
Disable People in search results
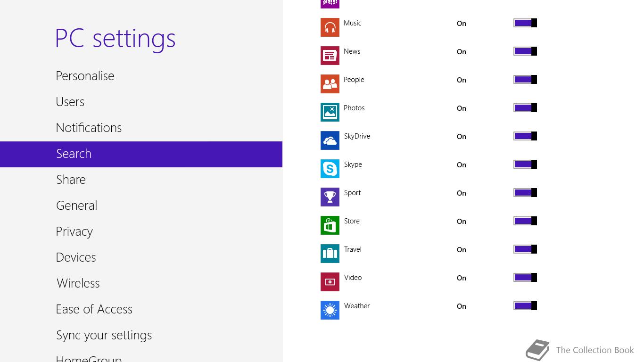(x=525, y=80)
